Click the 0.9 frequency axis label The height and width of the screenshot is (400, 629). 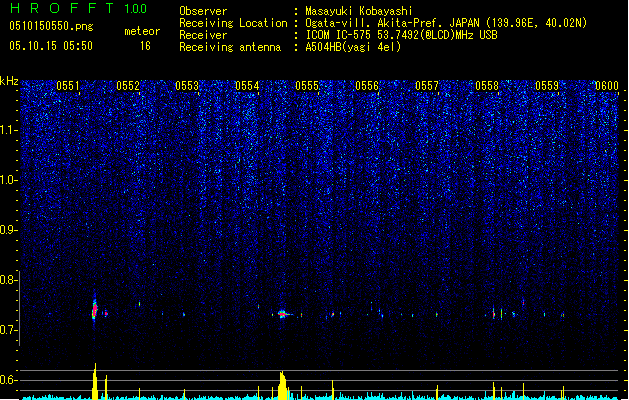pos(8,230)
